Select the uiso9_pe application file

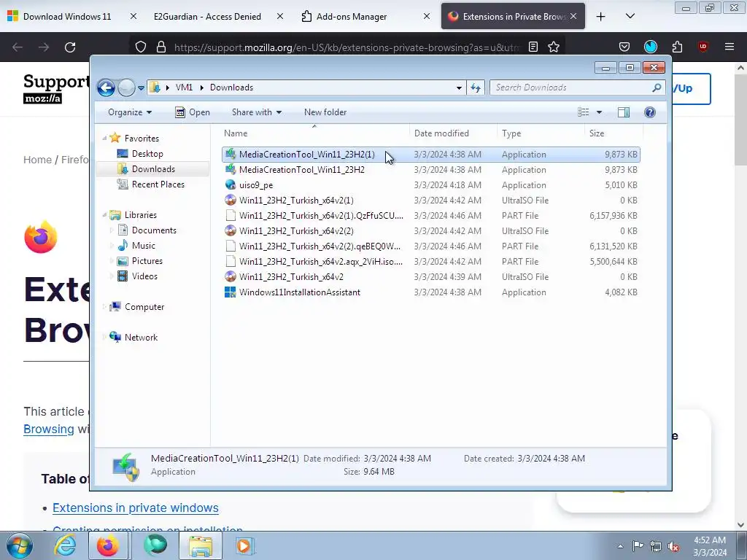(x=430, y=185)
